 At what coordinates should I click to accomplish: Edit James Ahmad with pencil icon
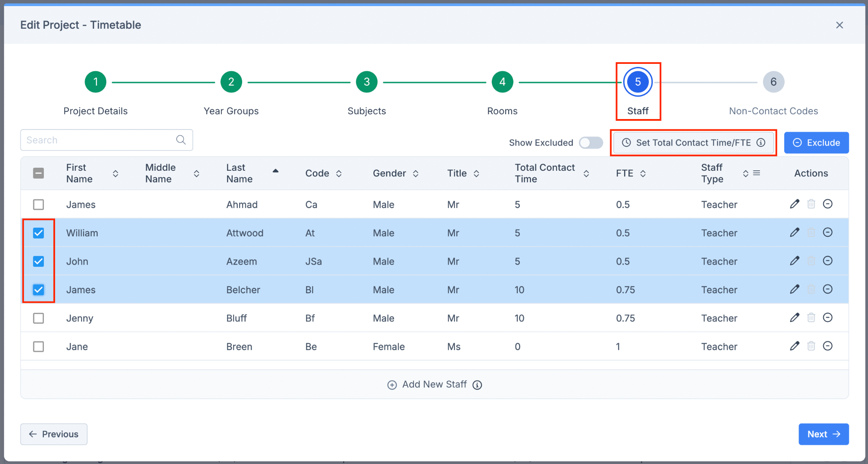click(795, 204)
